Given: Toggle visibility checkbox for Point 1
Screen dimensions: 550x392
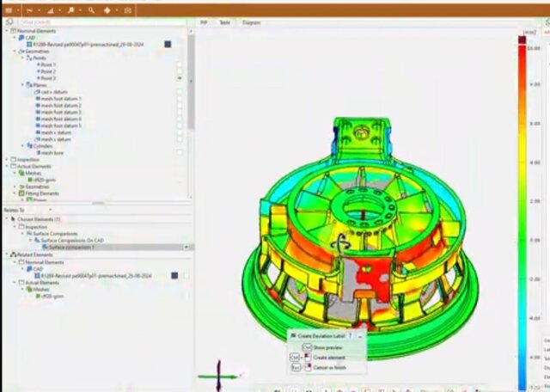Looking at the screenshot, I should (180, 64).
